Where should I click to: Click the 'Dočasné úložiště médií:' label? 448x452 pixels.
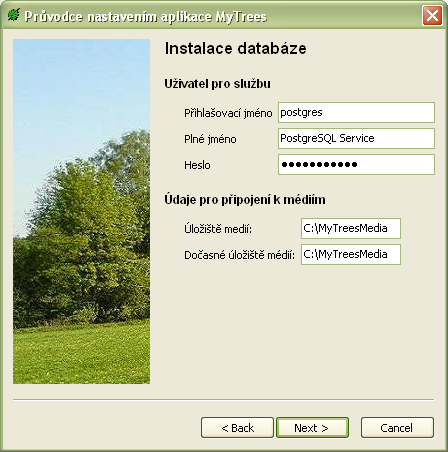[x=239, y=255]
